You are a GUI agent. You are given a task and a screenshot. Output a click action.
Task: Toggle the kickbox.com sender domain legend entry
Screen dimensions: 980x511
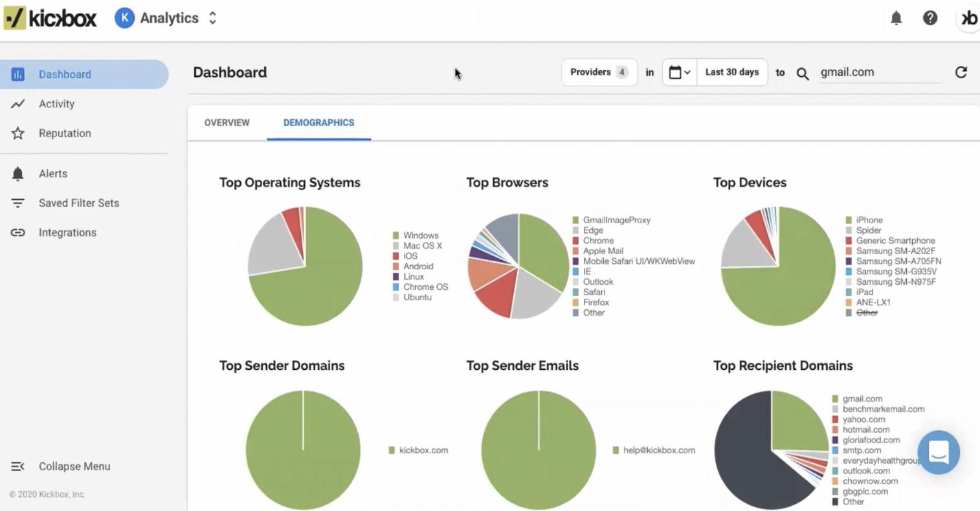click(x=418, y=450)
